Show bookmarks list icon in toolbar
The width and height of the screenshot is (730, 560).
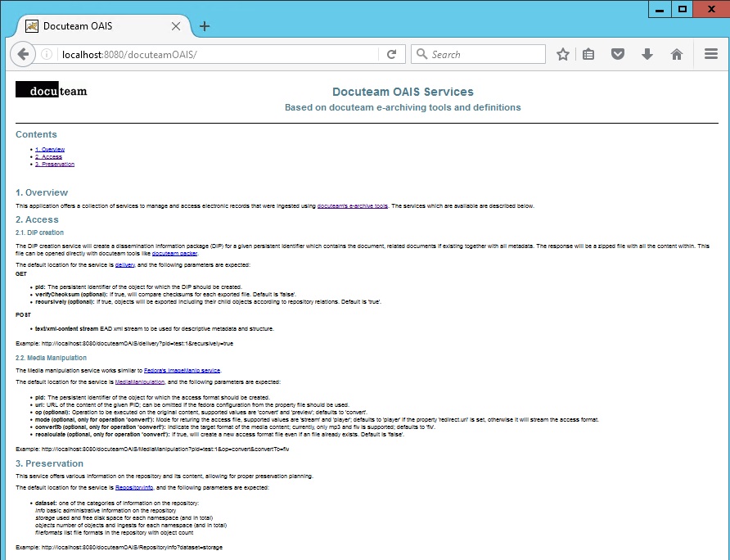coord(588,55)
